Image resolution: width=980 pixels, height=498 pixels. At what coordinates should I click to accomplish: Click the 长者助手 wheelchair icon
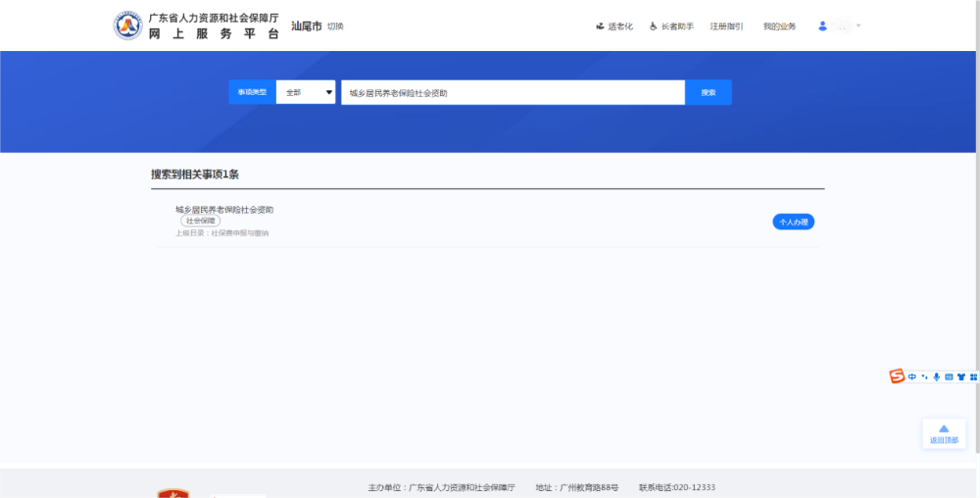point(654,26)
